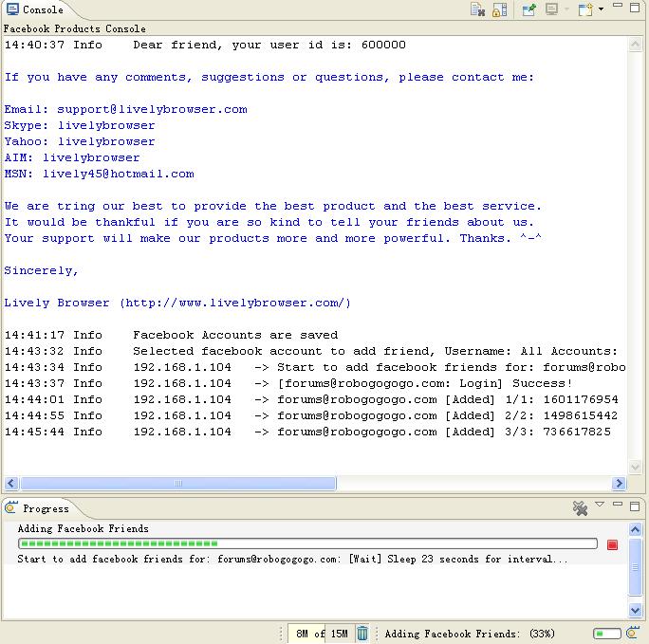Click the 'Sincerely,' line

(41, 271)
